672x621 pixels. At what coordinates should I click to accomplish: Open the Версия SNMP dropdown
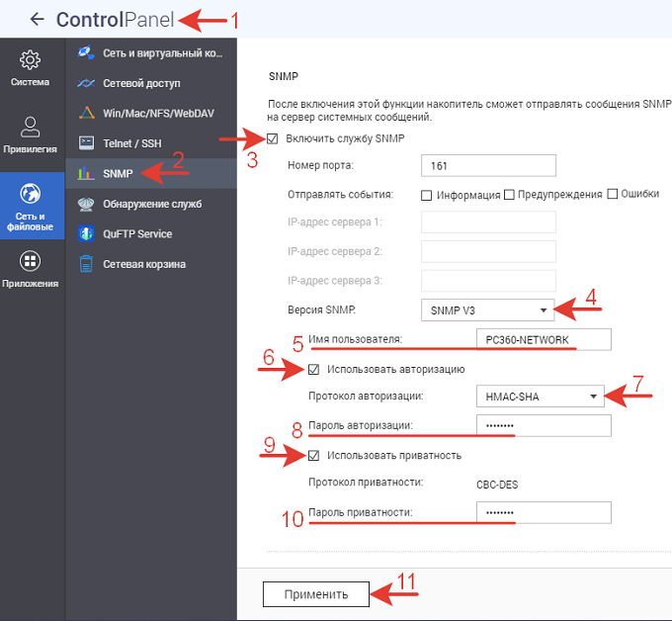pos(487,310)
